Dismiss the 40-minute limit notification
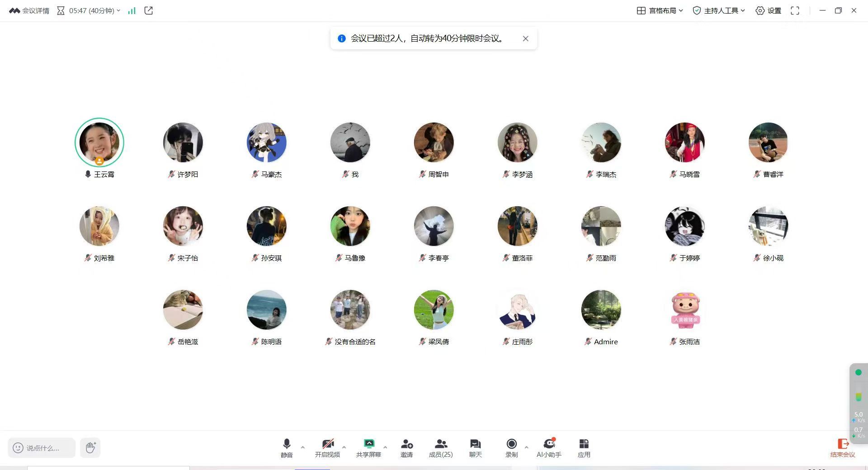 [x=525, y=38]
